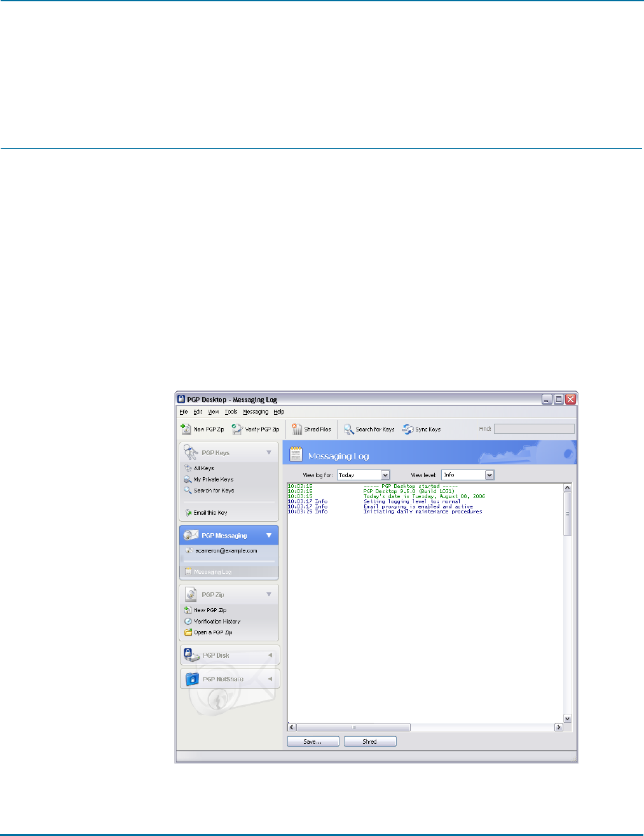Collapse the PGP Zip panel arrow
The width and height of the screenshot is (644, 836).
click(269, 594)
